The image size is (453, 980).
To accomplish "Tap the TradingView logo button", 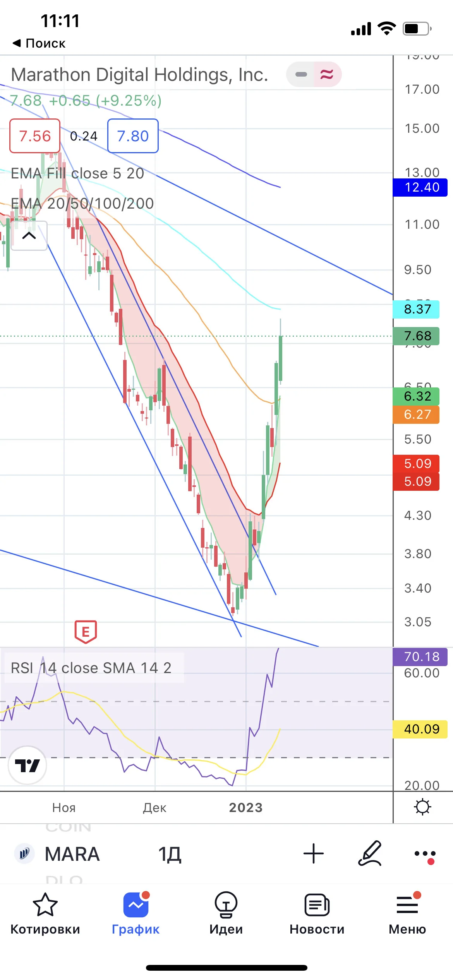I will pos(27,765).
